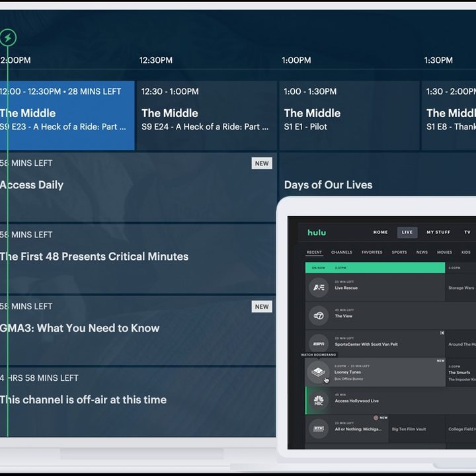
Task: Select GMA3: What You Need to Know
Action: tap(138, 331)
